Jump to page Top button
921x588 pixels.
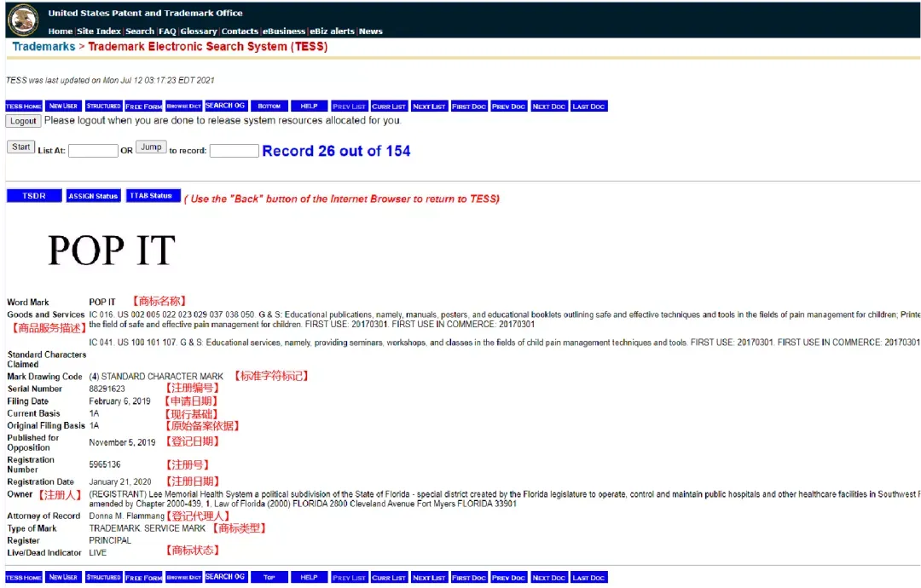coord(269,578)
